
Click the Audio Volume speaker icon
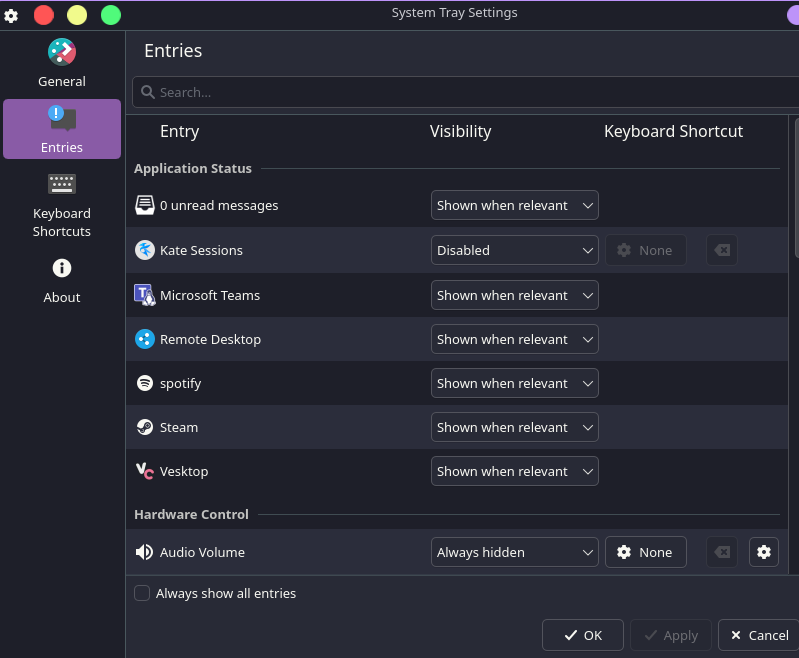(x=145, y=552)
